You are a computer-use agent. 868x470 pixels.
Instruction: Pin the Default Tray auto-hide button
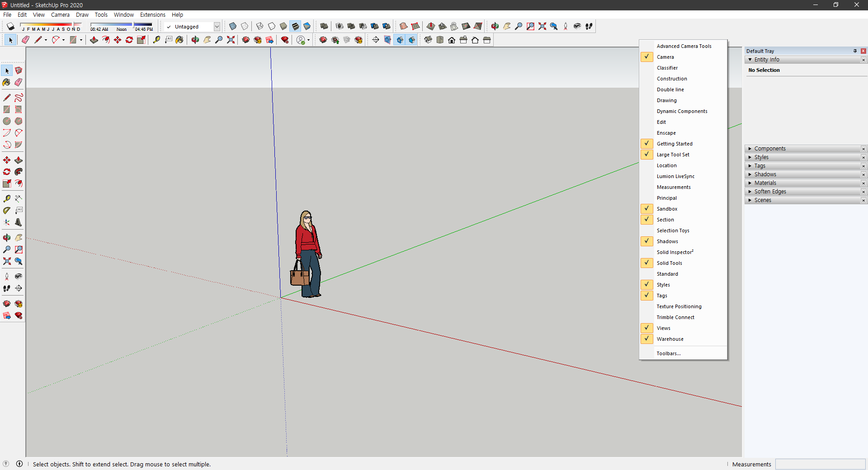point(855,51)
